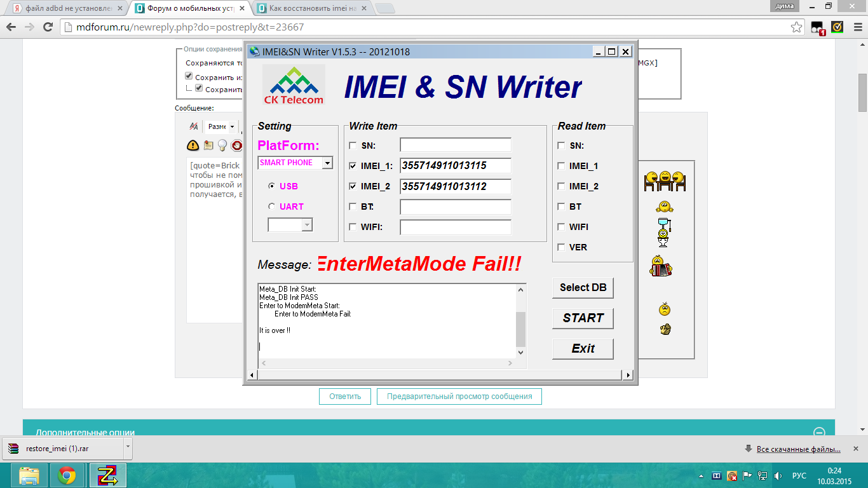Open the SMART PHONE platform dropdown
Screen dimensions: 868x488
(327, 163)
